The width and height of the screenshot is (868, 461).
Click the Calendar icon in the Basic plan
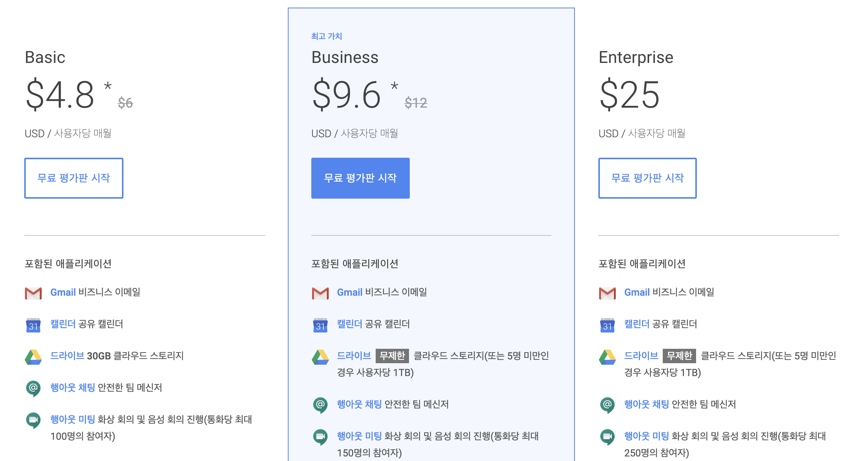[33, 325]
